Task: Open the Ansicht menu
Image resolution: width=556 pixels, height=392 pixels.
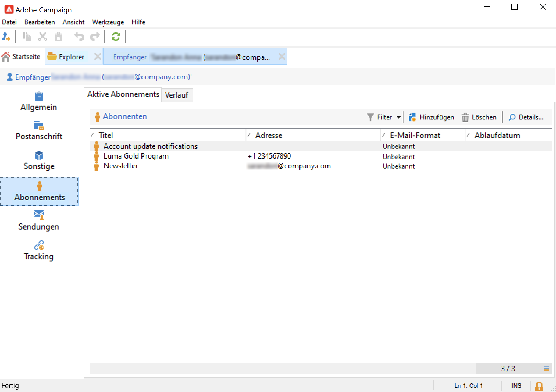Action: (x=73, y=22)
